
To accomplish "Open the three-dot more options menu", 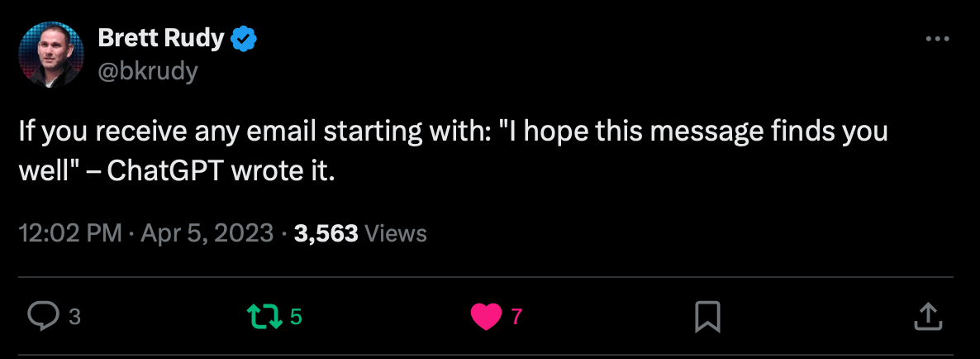I will tap(936, 39).
